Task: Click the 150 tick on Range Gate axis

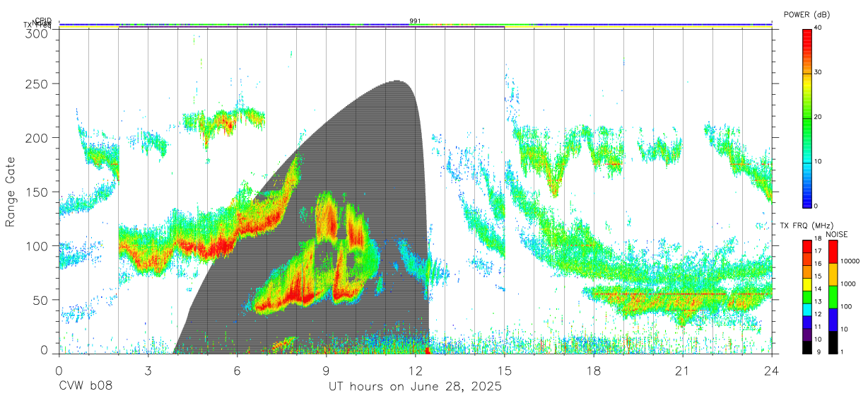Action: (36, 192)
